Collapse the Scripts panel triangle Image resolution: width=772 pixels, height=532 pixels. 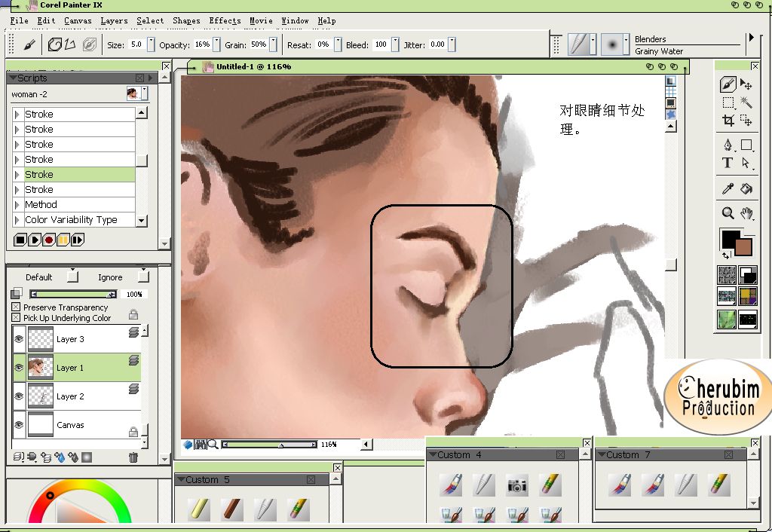coord(13,78)
